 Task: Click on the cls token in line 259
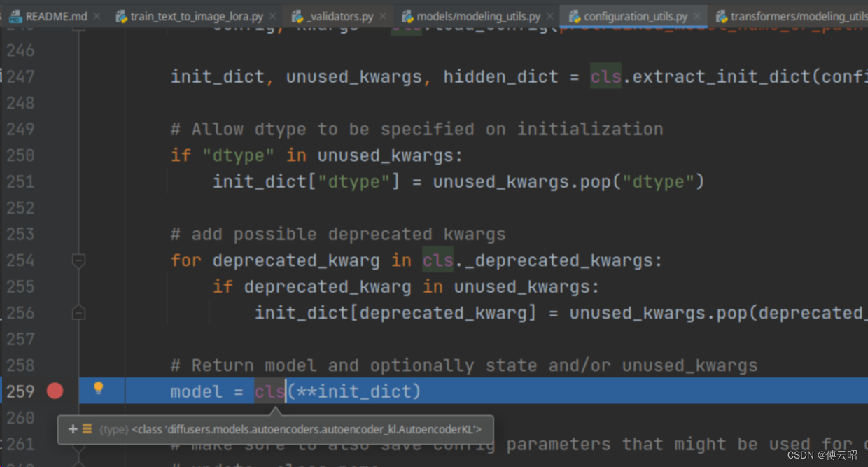[x=268, y=391]
